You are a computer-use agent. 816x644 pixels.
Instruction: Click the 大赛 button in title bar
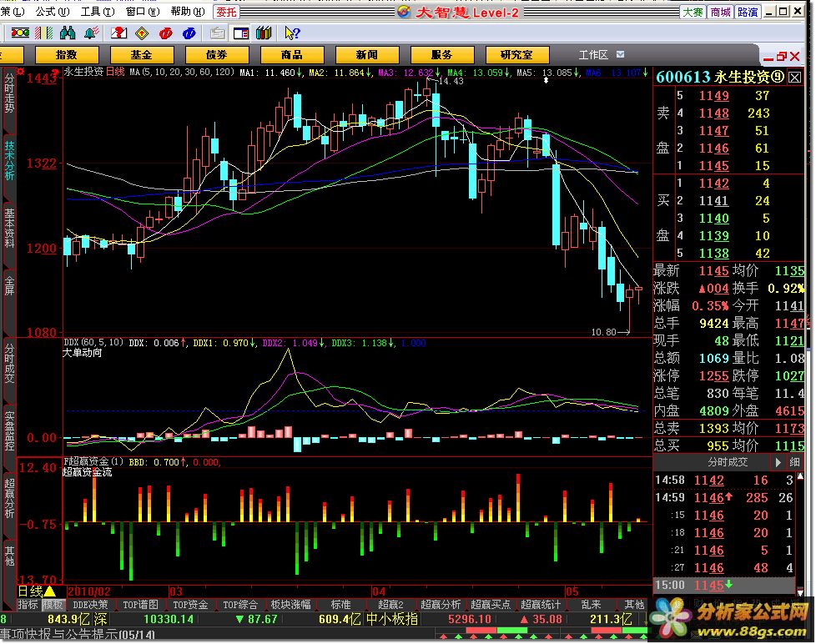tap(693, 12)
